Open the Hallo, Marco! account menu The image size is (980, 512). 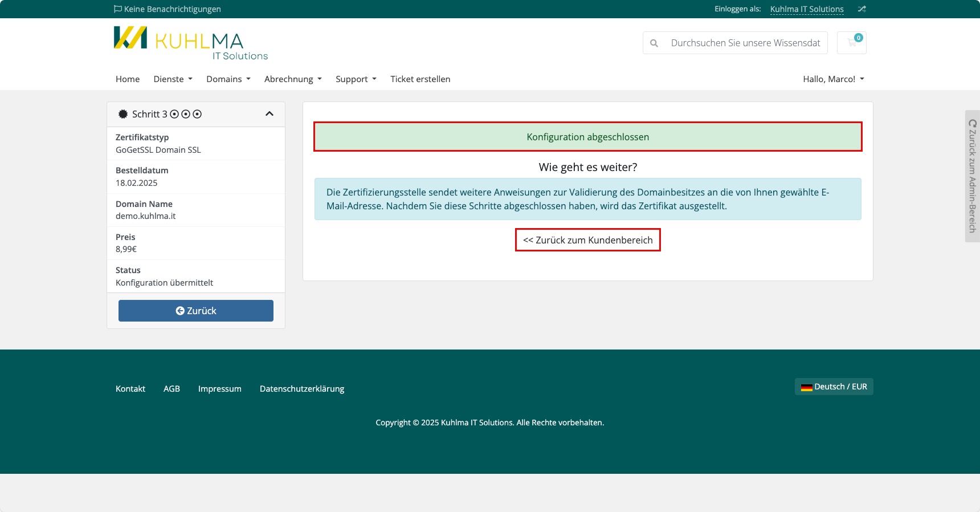tap(834, 79)
